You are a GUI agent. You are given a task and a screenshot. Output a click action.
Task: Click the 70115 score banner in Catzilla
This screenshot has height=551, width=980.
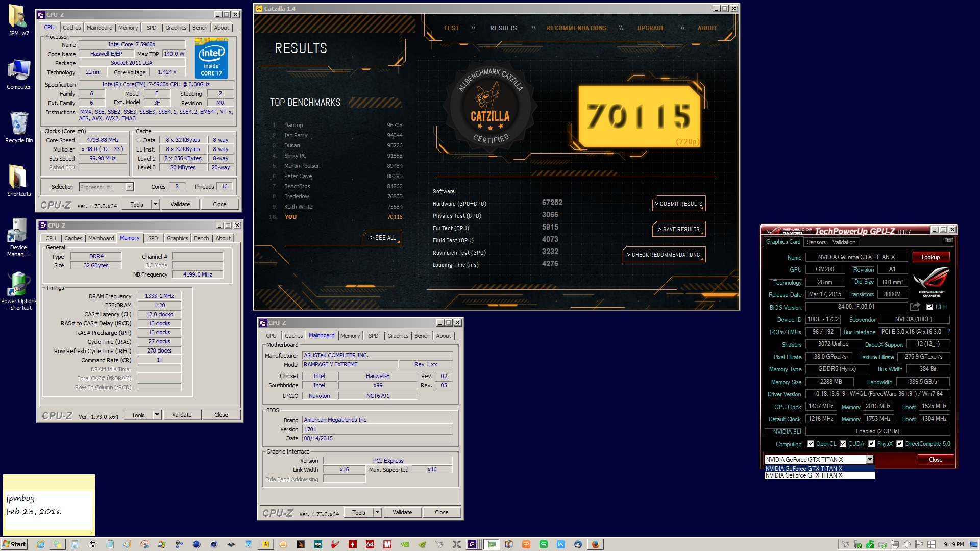639,116
